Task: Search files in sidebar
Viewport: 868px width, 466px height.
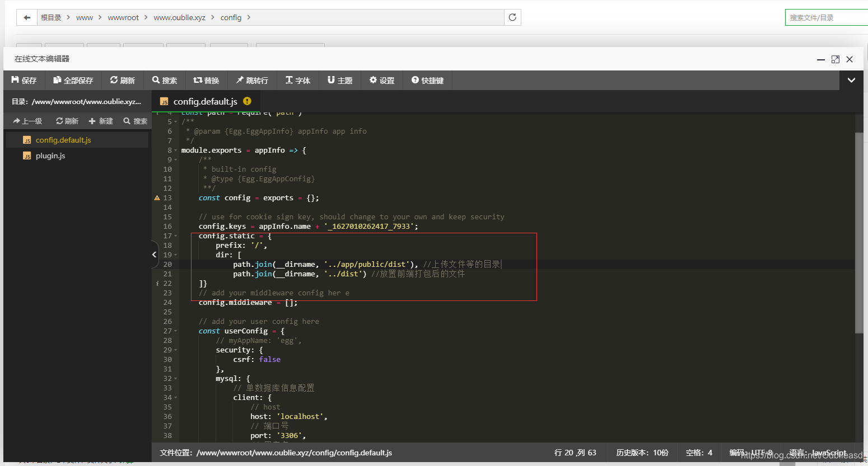Action: coord(135,121)
